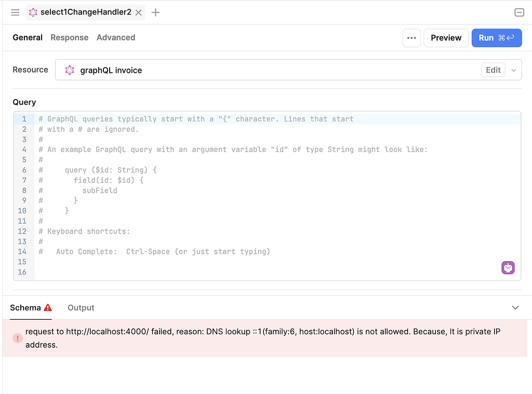Switch to the Response tab
Screen dimensions: 532x394
(70, 37)
